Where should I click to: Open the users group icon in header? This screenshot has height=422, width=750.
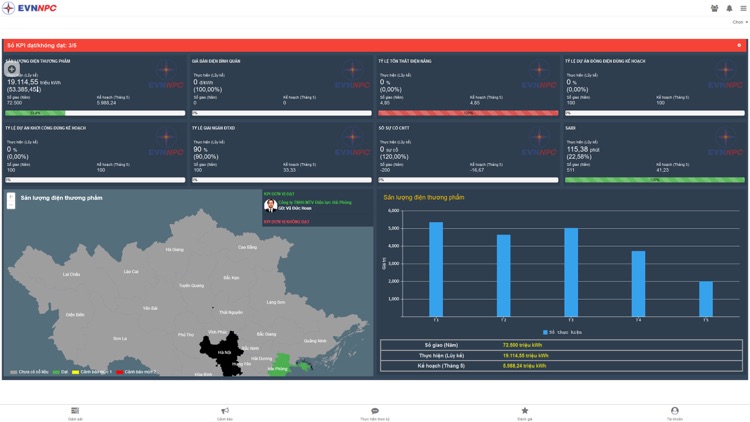coord(714,8)
